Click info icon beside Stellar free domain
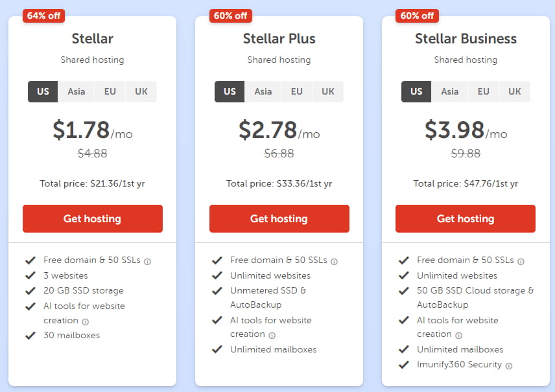Screen dimensions: 555x392 click(147, 262)
